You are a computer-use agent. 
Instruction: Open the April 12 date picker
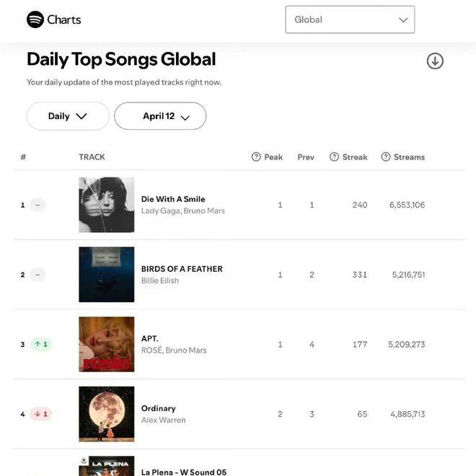pos(160,116)
